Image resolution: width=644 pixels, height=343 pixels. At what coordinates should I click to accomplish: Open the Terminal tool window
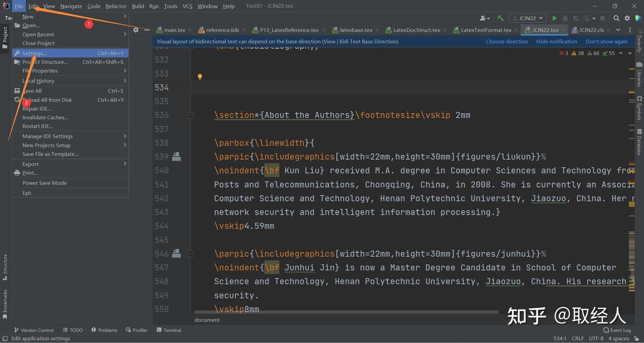169,330
